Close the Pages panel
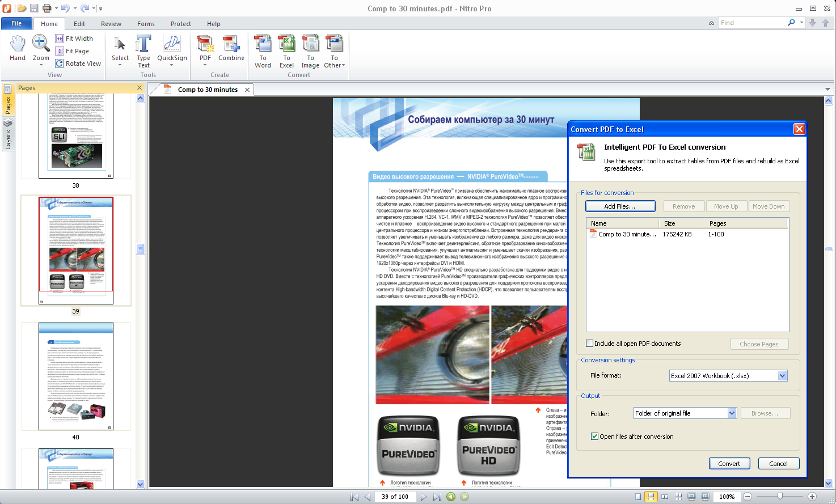Screen dimensions: 836x504 140,87
